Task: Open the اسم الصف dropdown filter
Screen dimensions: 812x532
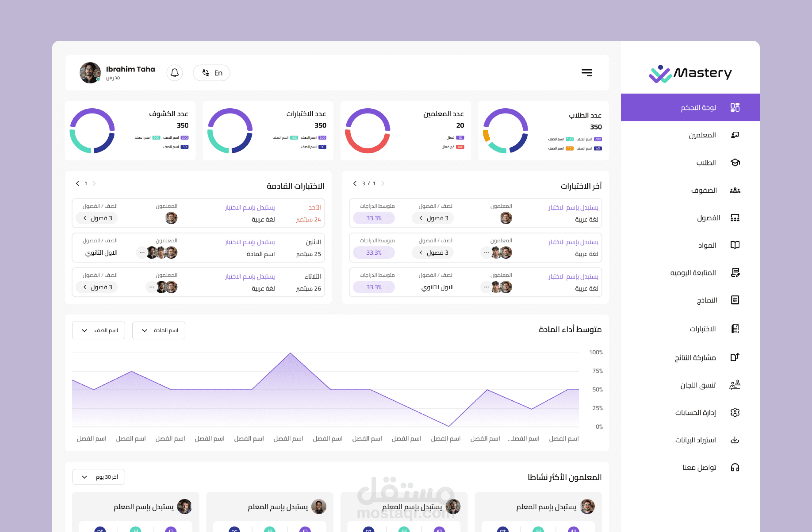Action: pyautogui.click(x=98, y=330)
